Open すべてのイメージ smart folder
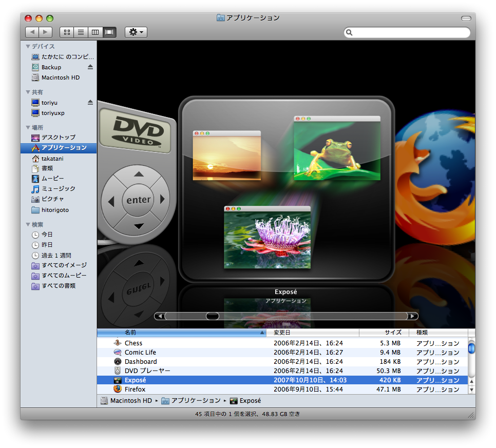496x448 pixels. 59,266
